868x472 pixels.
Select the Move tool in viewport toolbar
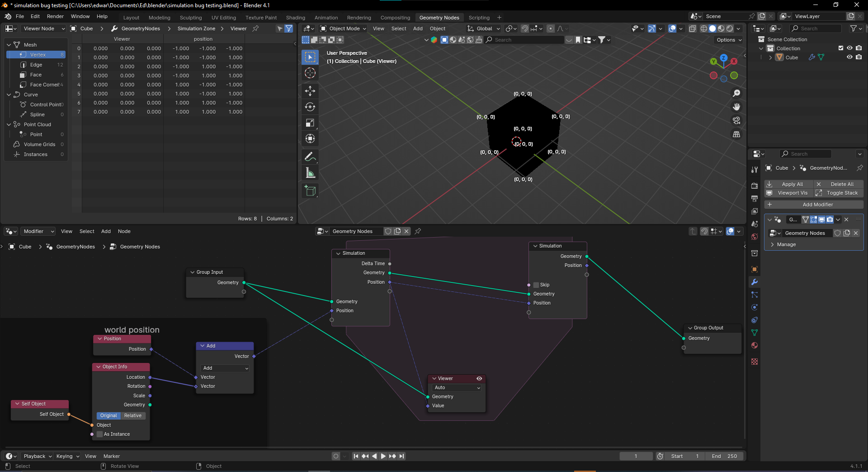point(310,91)
